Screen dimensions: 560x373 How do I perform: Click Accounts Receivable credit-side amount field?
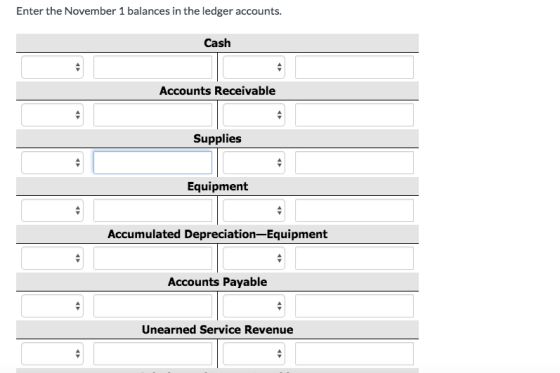354,115
